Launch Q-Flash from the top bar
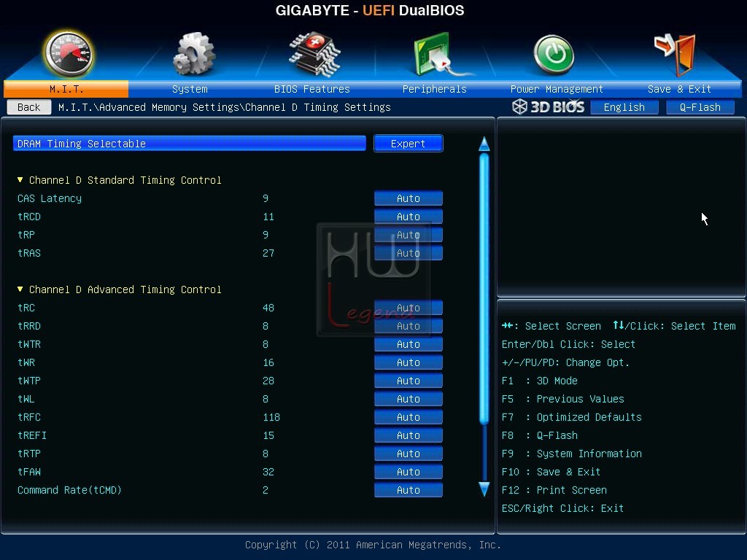747x560 pixels. tap(700, 107)
